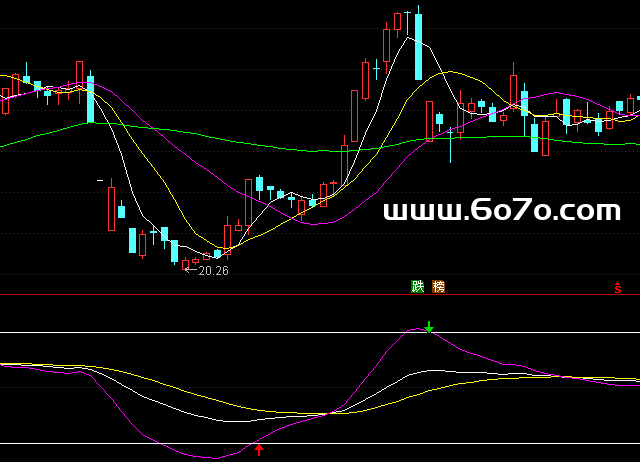The width and height of the screenshot is (640, 462).
Task: Click the arrow pointing to 20.26
Action: (192, 270)
